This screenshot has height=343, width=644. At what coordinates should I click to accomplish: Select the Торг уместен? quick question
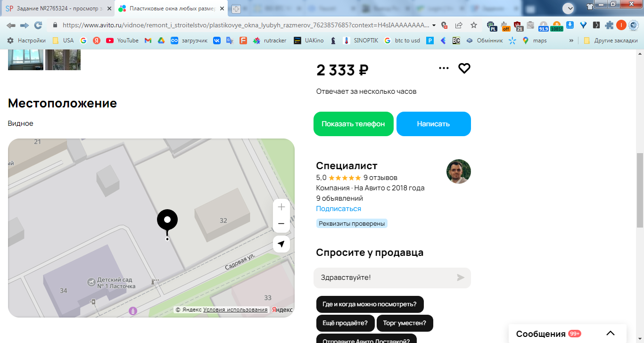tap(405, 323)
